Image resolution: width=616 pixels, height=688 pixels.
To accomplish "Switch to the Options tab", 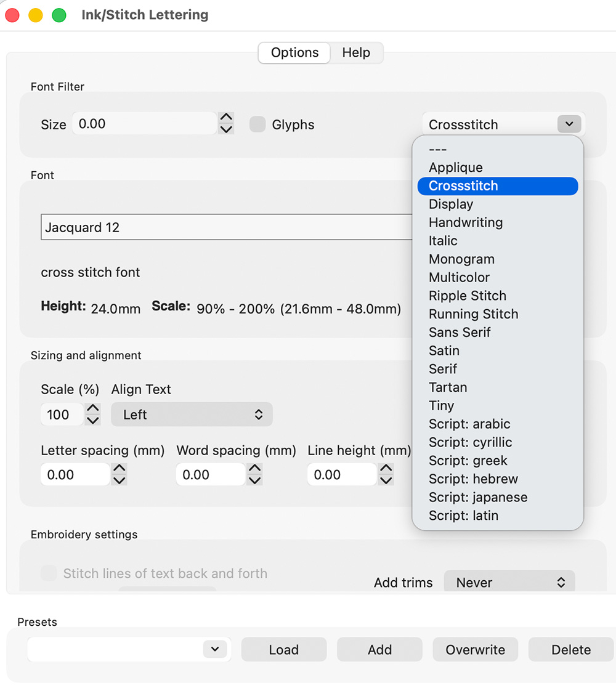I will tap(294, 52).
